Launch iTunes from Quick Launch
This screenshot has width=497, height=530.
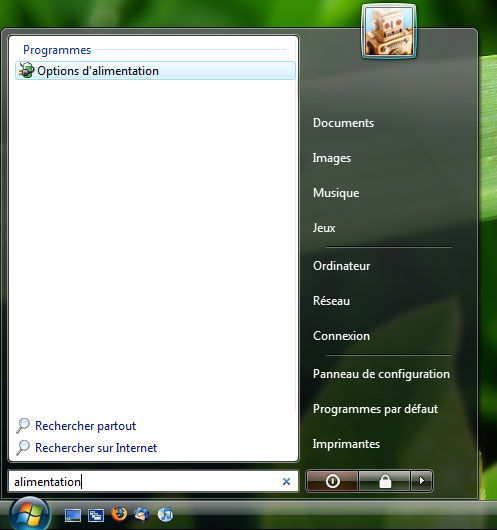[165, 514]
